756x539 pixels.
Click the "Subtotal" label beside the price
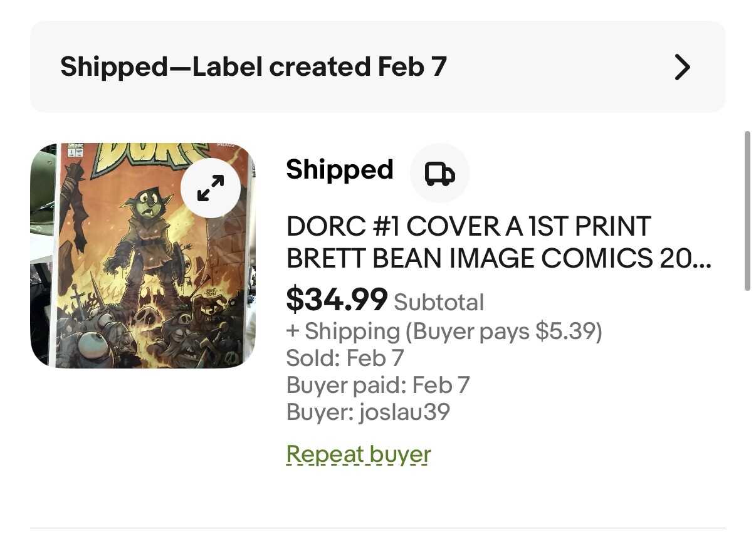click(439, 302)
